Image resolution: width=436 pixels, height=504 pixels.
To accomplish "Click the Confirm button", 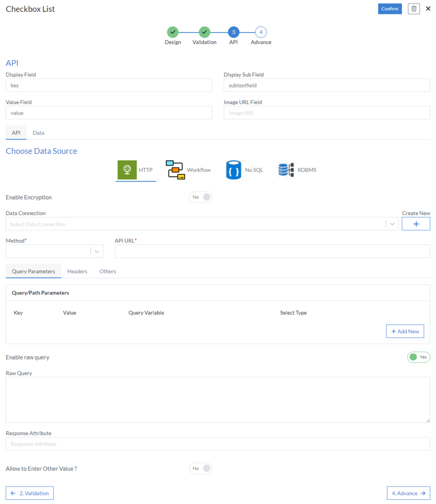I will (x=390, y=8).
